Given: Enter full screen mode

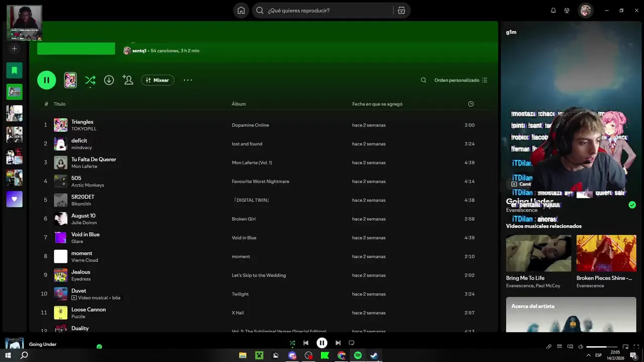Looking at the screenshot, I should pyautogui.click(x=635, y=346).
